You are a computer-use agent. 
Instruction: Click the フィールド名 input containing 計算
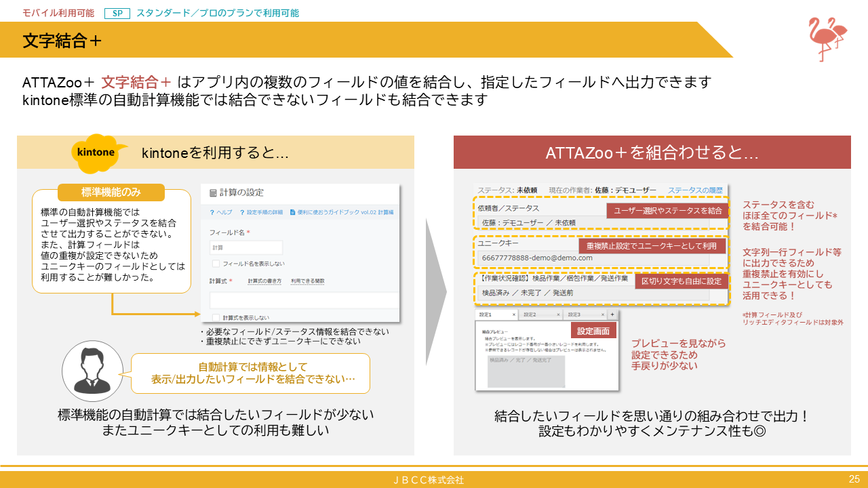(246, 247)
